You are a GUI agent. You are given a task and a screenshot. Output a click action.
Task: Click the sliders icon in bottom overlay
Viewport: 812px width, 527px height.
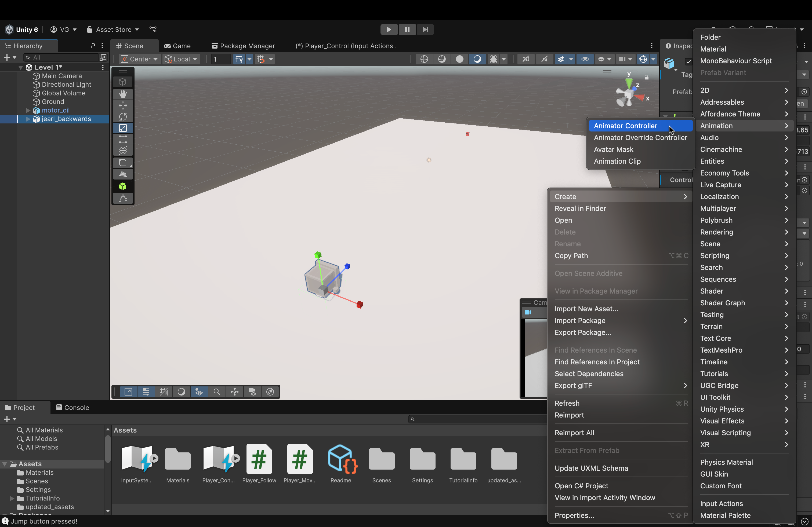pos(146,392)
